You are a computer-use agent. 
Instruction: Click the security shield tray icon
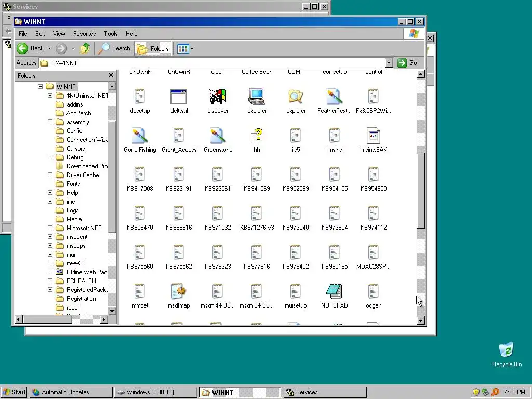click(x=476, y=392)
